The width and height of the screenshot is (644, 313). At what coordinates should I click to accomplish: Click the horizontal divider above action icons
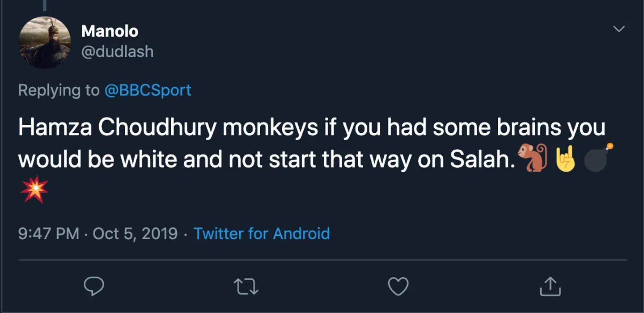click(322, 260)
